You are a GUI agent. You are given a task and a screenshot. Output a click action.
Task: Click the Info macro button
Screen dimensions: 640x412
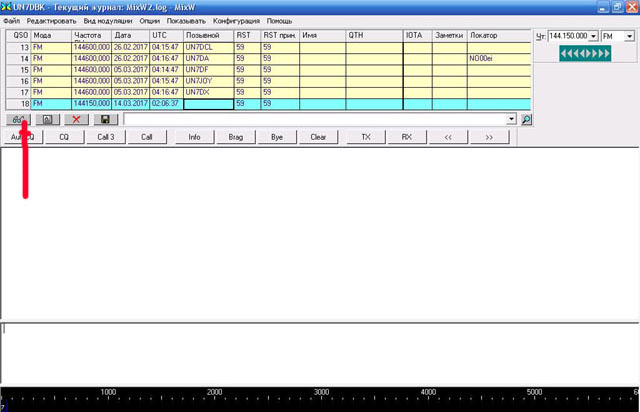(x=194, y=137)
